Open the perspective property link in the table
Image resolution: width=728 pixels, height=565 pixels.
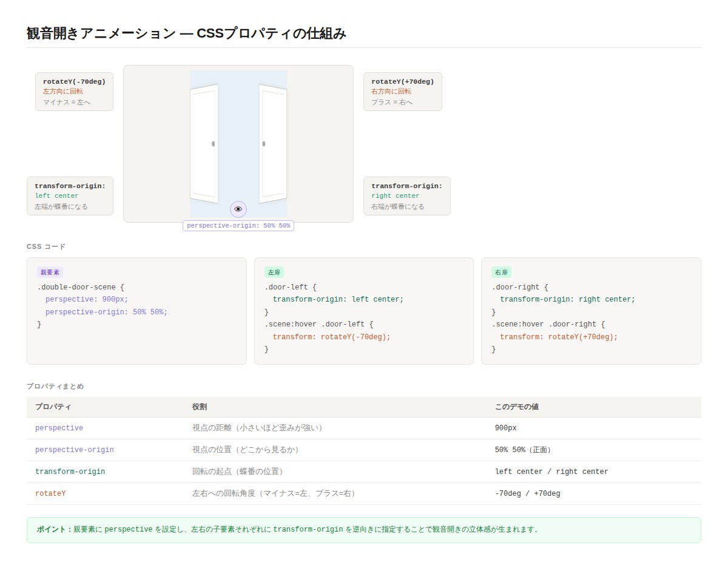[59, 428]
